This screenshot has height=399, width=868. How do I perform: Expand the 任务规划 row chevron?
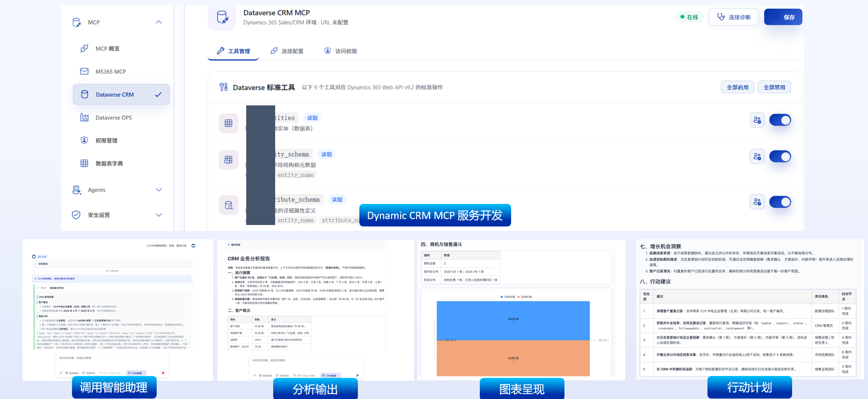(188, 264)
